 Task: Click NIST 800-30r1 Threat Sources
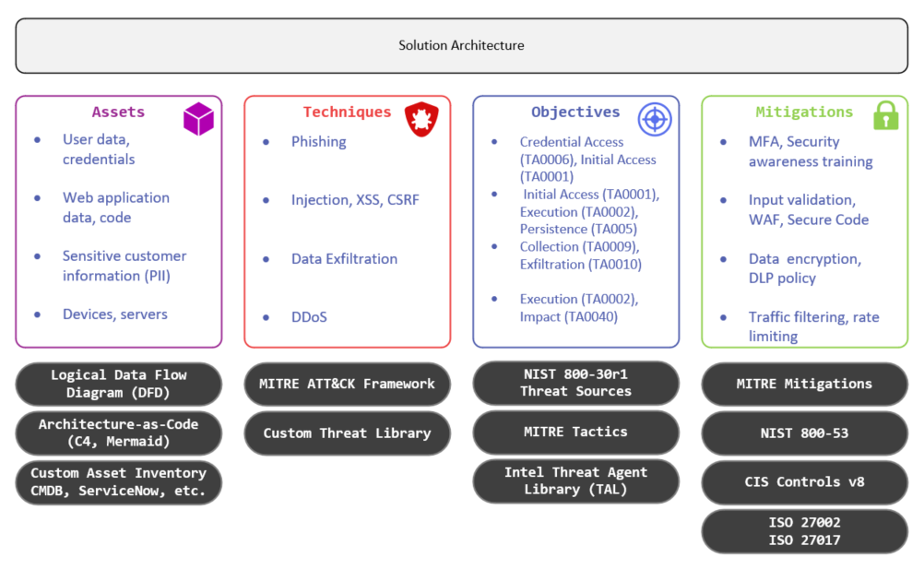point(575,383)
